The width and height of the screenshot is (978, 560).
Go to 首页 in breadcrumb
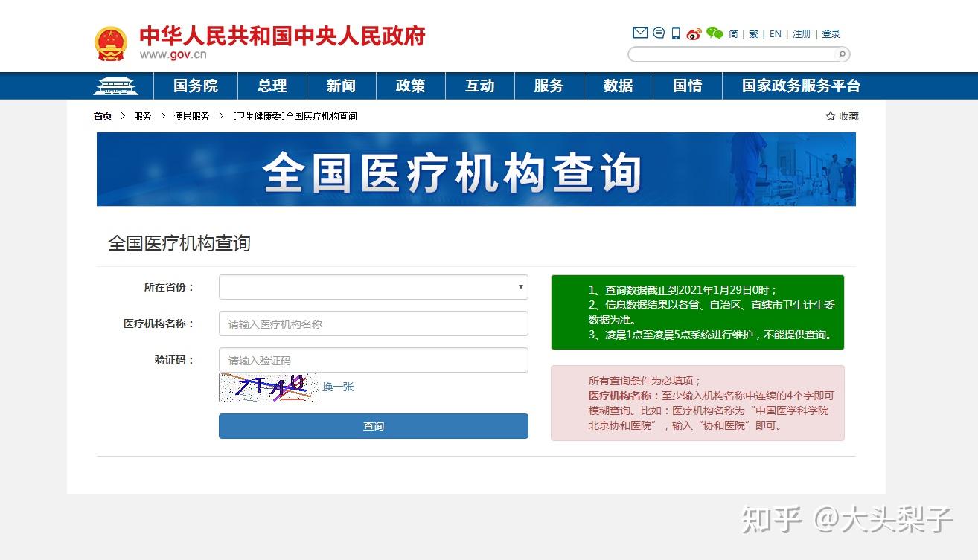tap(103, 116)
